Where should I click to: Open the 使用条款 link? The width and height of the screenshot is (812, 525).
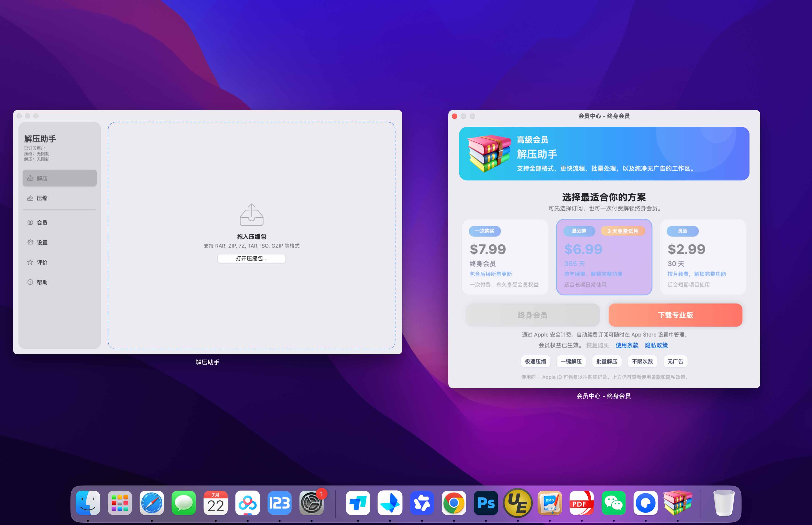click(x=627, y=345)
